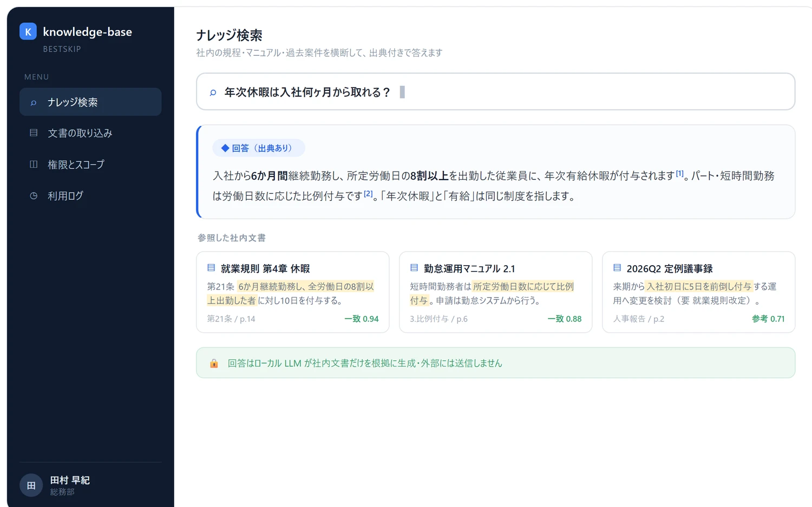Click the ナレッジ検索 page heading

pyautogui.click(x=229, y=35)
